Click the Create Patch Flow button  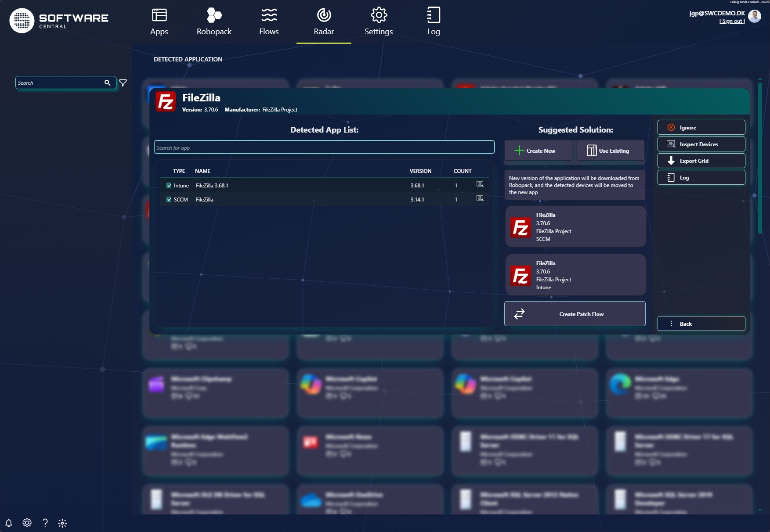pyautogui.click(x=575, y=314)
